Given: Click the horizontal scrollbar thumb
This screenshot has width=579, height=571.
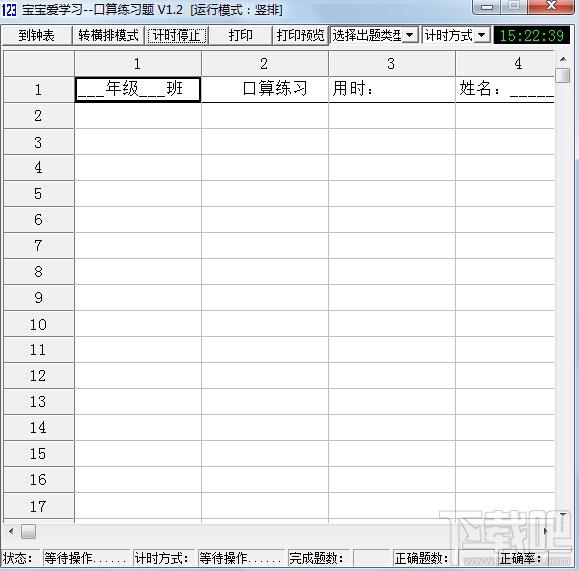Looking at the screenshot, I should [x=28, y=531].
